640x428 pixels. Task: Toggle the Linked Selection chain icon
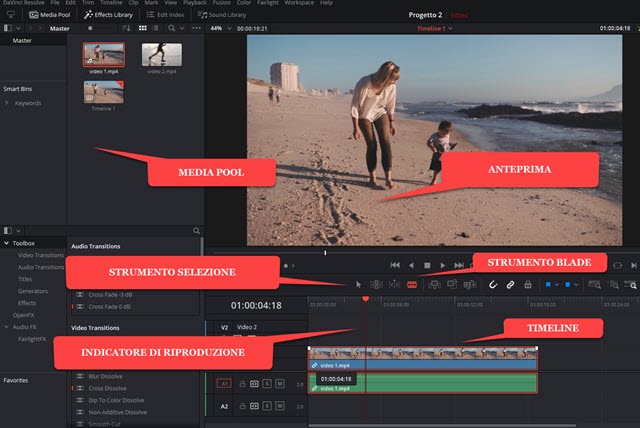coord(510,284)
